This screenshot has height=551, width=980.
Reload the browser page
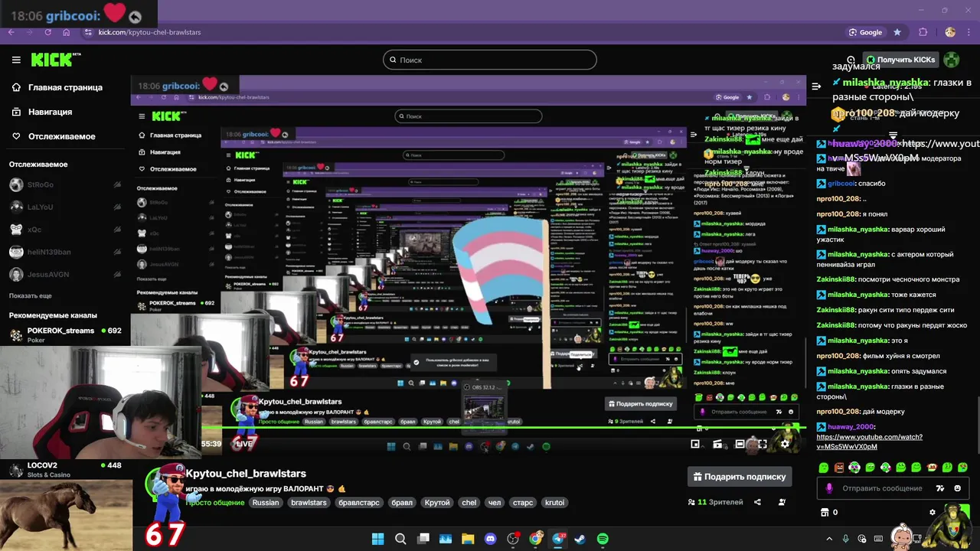tap(47, 32)
